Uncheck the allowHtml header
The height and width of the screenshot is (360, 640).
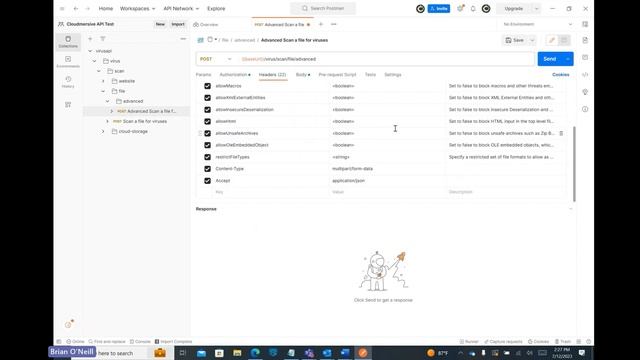pyautogui.click(x=207, y=122)
